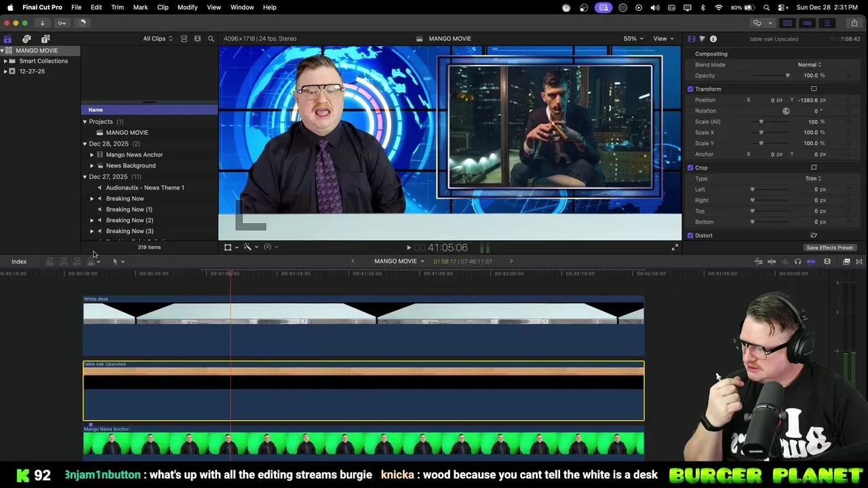Image resolution: width=868 pixels, height=488 pixels.
Task: Click the Share export button
Action: click(x=854, y=22)
